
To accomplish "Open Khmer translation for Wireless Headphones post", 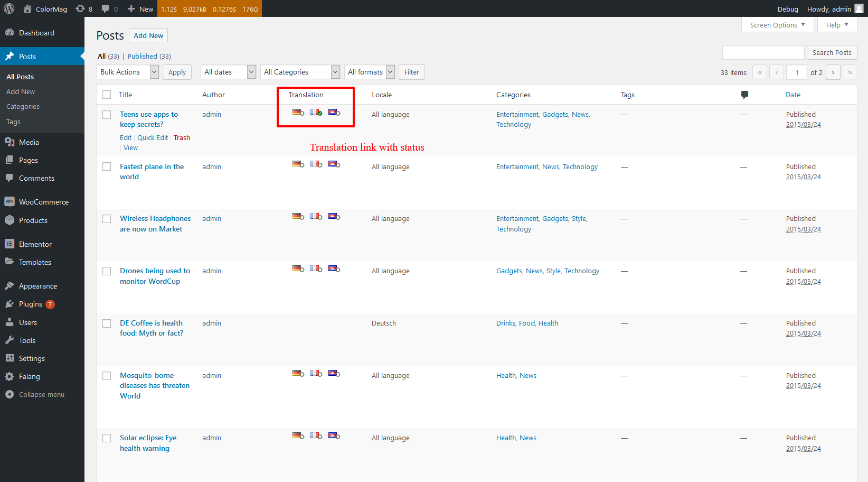I will [334, 216].
